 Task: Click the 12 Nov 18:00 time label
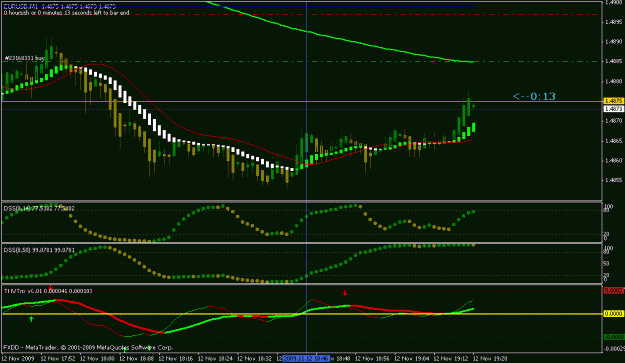(x=97, y=359)
